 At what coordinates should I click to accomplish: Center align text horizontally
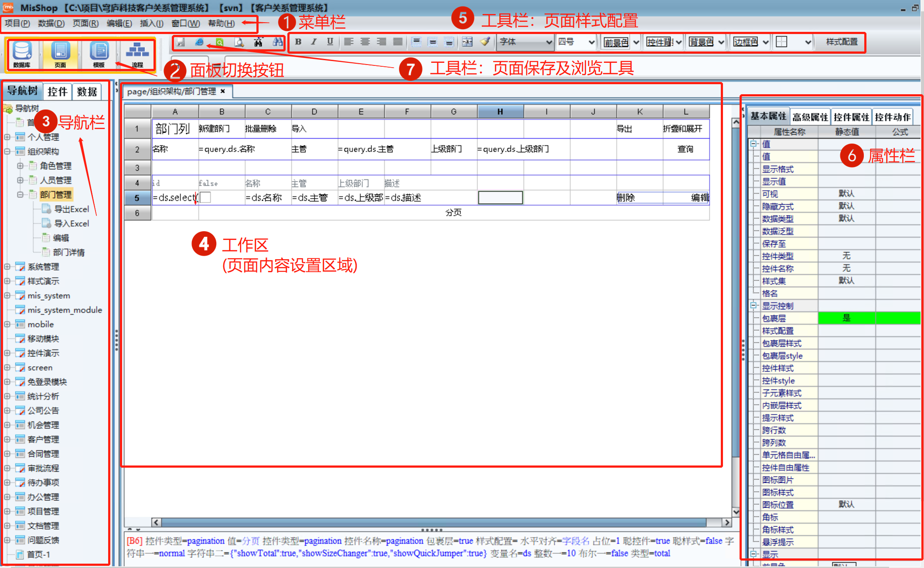365,42
